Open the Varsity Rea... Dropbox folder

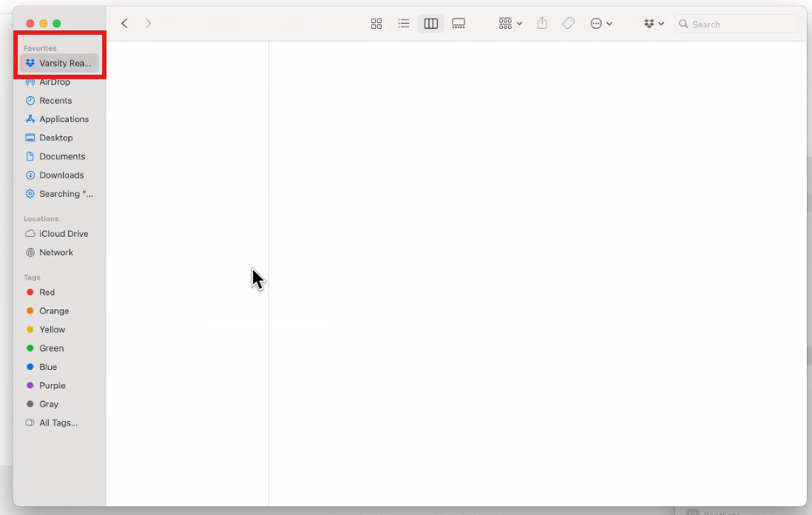coord(59,63)
